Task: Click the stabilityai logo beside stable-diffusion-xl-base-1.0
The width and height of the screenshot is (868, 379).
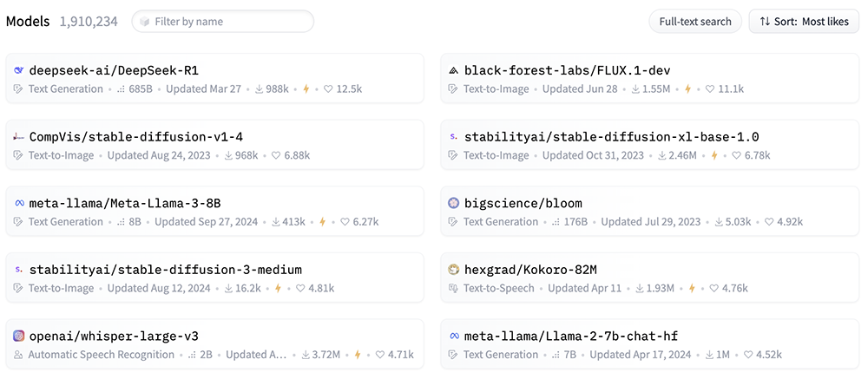Action: pyautogui.click(x=453, y=137)
